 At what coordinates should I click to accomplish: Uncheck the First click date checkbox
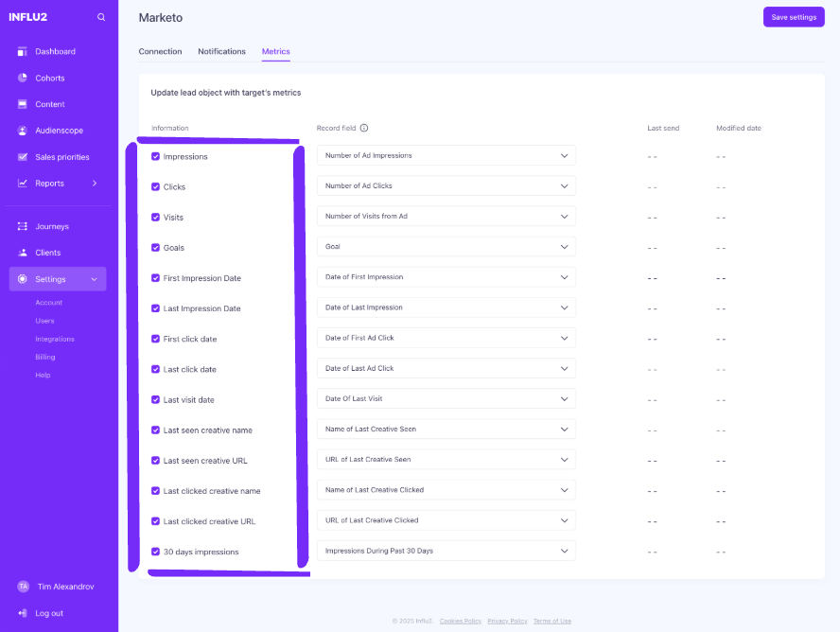pyautogui.click(x=155, y=339)
